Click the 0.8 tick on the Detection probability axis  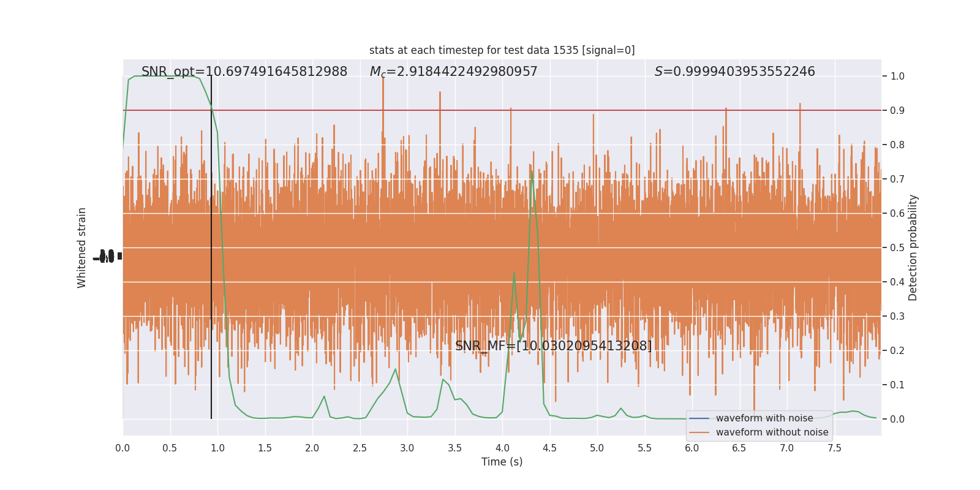[x=897, y=145]
